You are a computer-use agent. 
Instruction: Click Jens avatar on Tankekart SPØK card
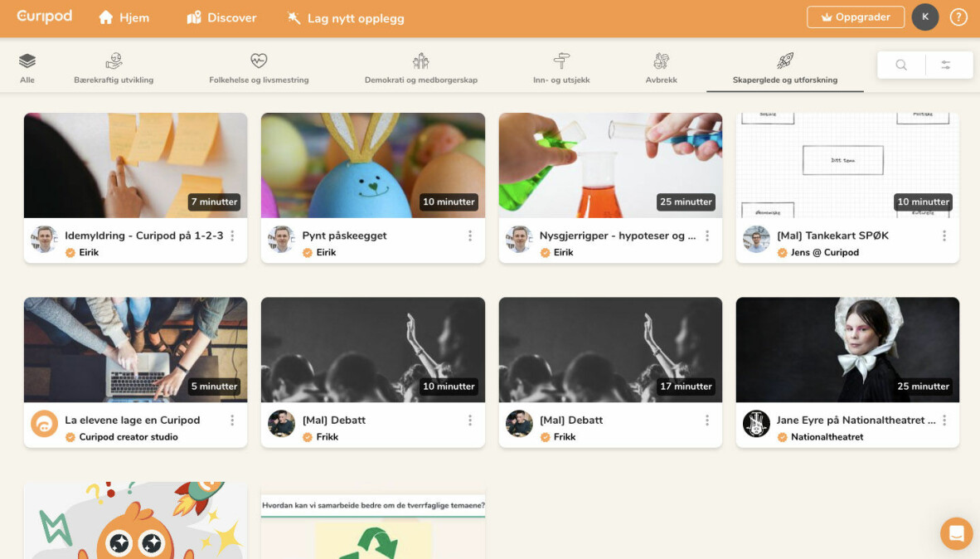tap(756, 240)
